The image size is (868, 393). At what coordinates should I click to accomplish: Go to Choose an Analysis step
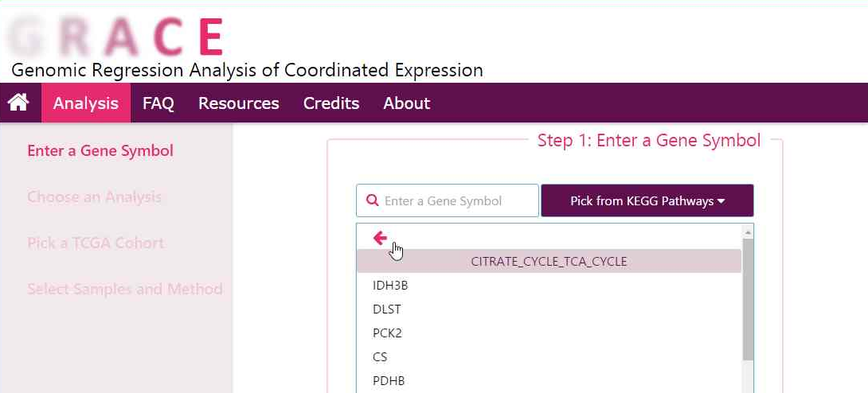click(x=94, y=196)
